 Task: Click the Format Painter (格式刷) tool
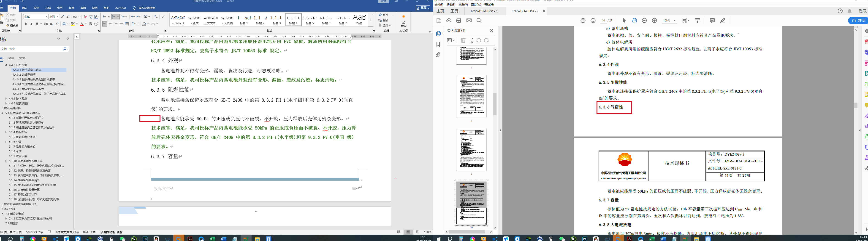coord(12,26)
